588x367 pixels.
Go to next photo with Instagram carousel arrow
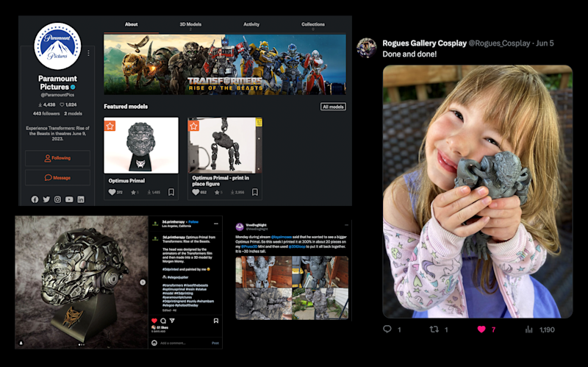[143, 282]
